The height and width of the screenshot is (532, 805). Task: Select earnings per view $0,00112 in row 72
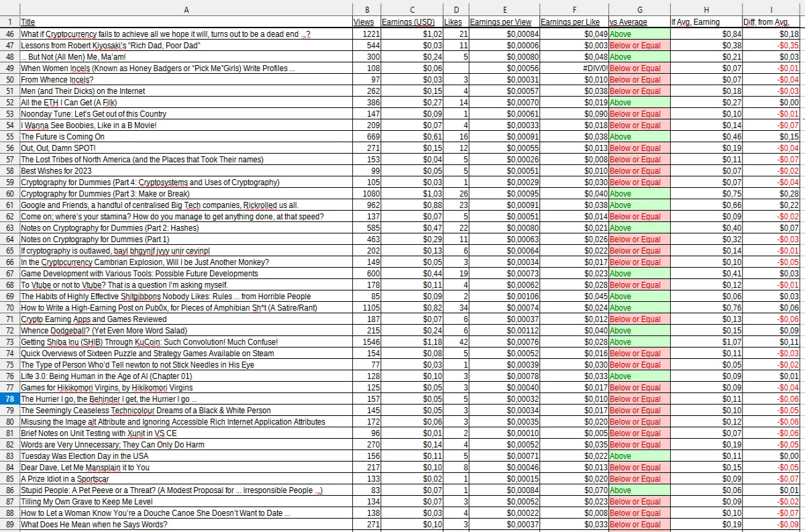coord(504,330)
